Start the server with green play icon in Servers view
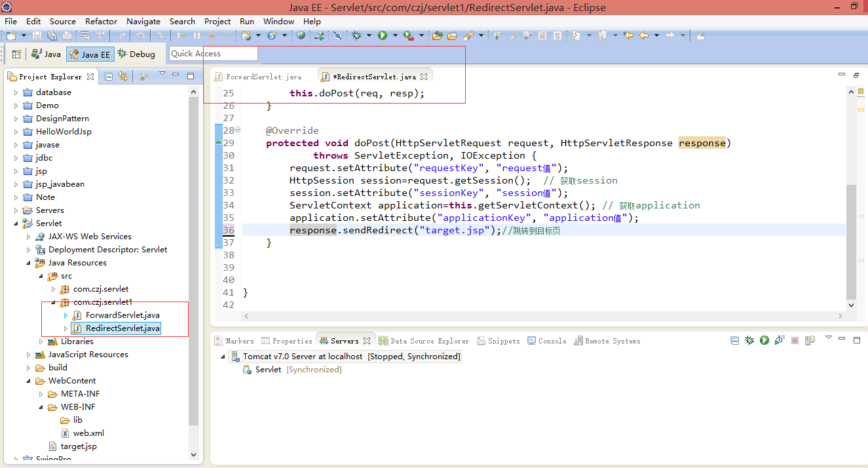Screen dimensions: 868x468 pos(764,340)
